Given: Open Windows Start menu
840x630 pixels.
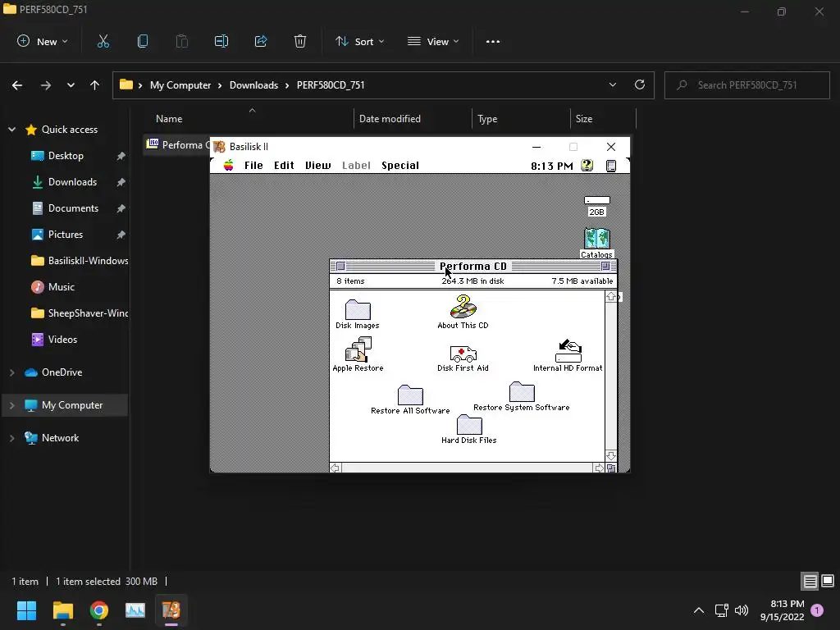Looking at the screenshot, I should click(x=26, y=609).
